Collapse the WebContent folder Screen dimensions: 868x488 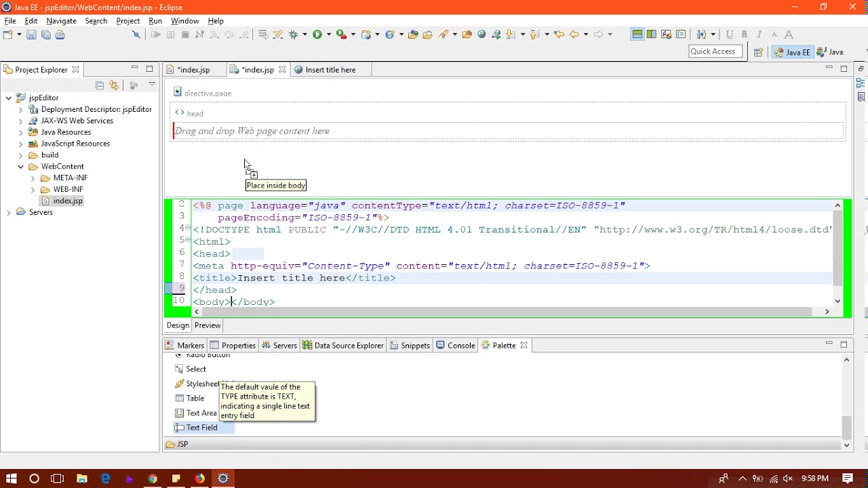(x=20, y=167)
